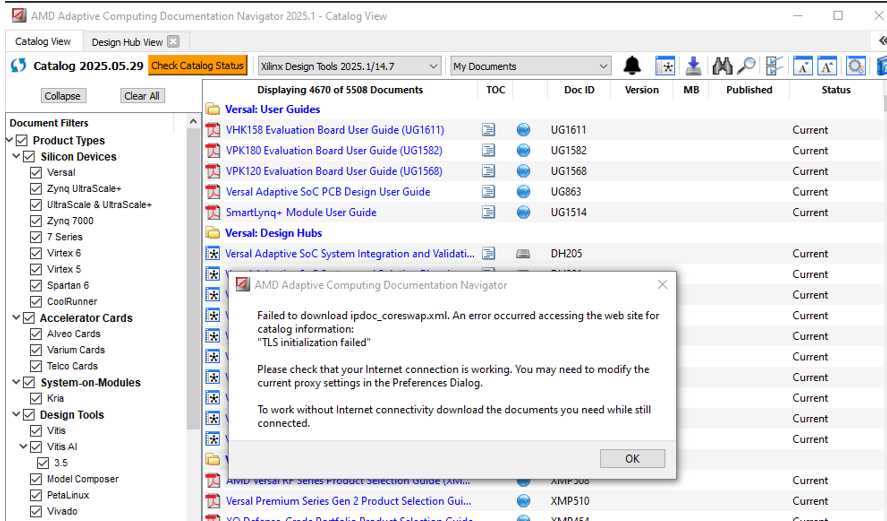Collapse the Silicon Devices tree node
Viewport: 887px width, 521px height.
[16, 157]
